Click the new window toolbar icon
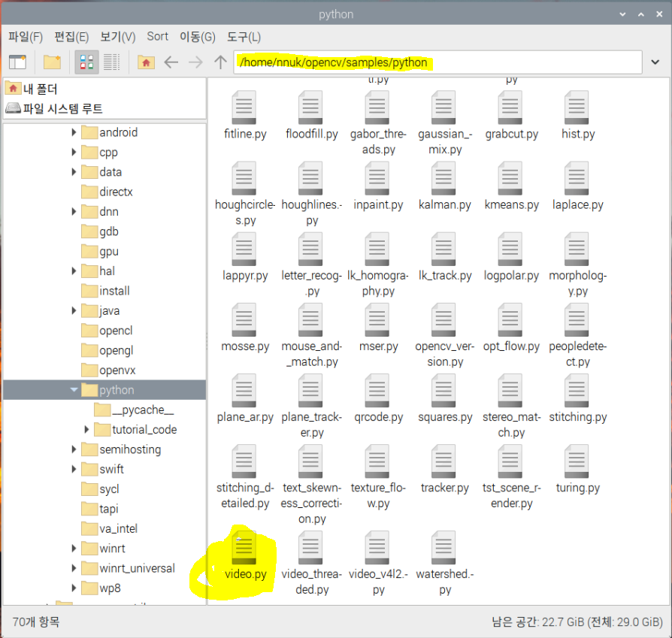This screenshot has width=672, height=638. pyautogui.click(x=17, y=62)
